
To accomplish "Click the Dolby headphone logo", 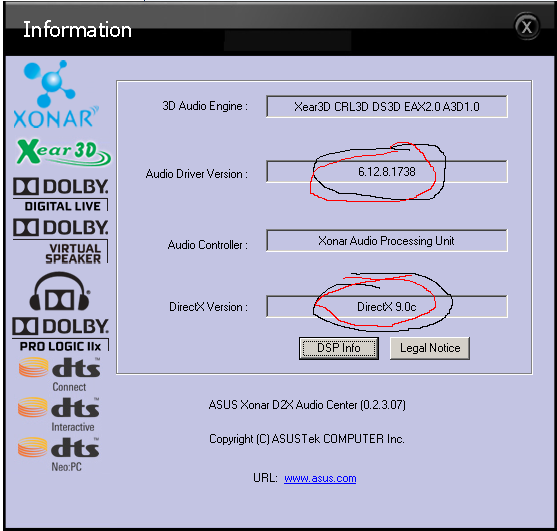I will 59,291.
